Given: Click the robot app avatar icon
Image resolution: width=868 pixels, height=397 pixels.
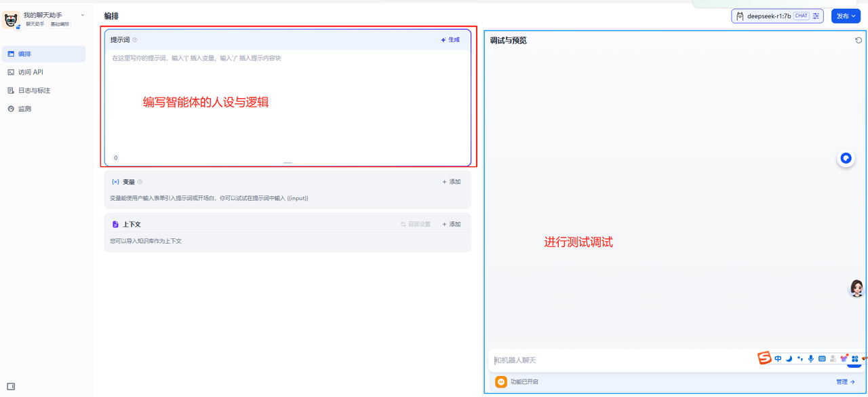Looking at the screenshot, I should pyautogui.click(x=11, y=20).
